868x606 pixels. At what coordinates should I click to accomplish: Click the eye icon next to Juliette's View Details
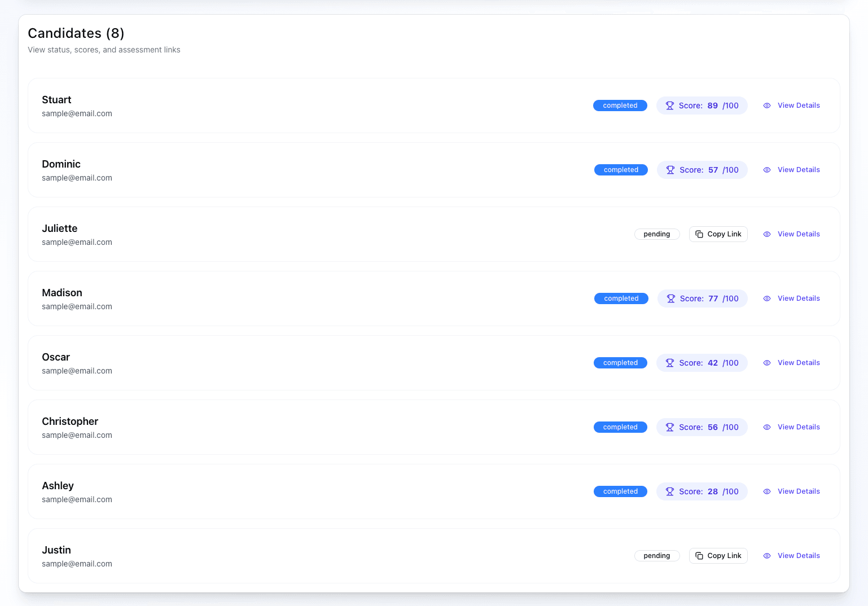click(766, 234)
